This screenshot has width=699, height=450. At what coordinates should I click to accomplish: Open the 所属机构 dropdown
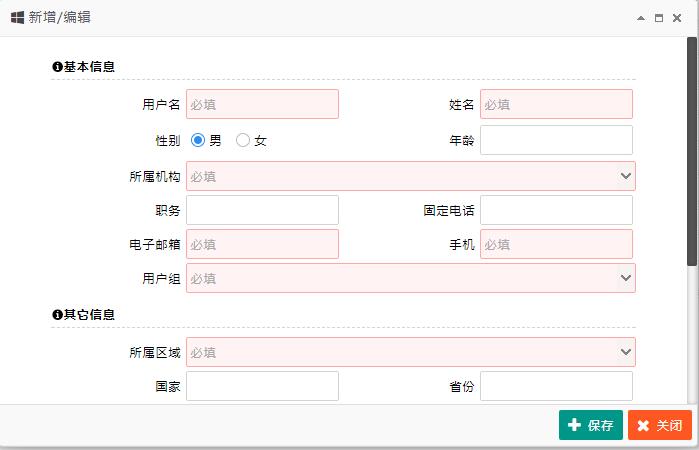[411, 176]
